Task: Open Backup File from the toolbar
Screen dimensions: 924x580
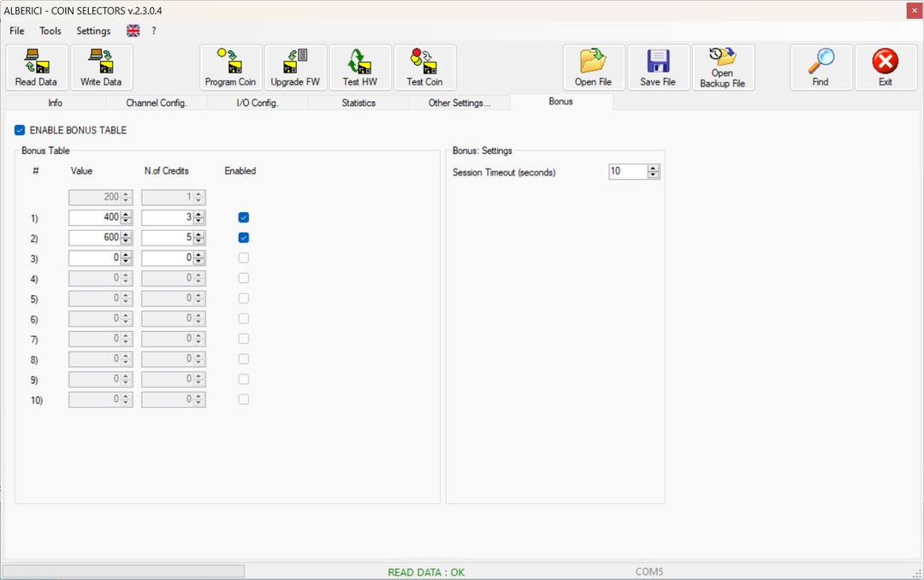Action: coord(722,68)
